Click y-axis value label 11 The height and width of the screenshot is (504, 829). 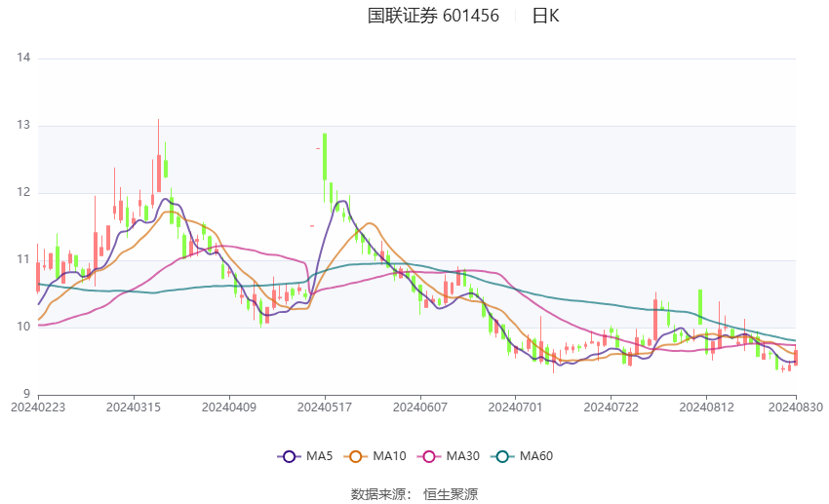click(23, 259)
